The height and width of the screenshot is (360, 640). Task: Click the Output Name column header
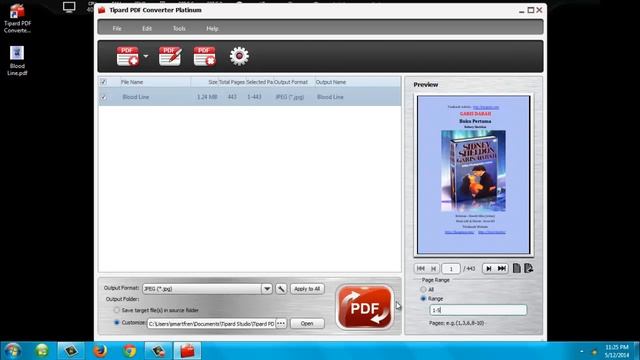331,82
